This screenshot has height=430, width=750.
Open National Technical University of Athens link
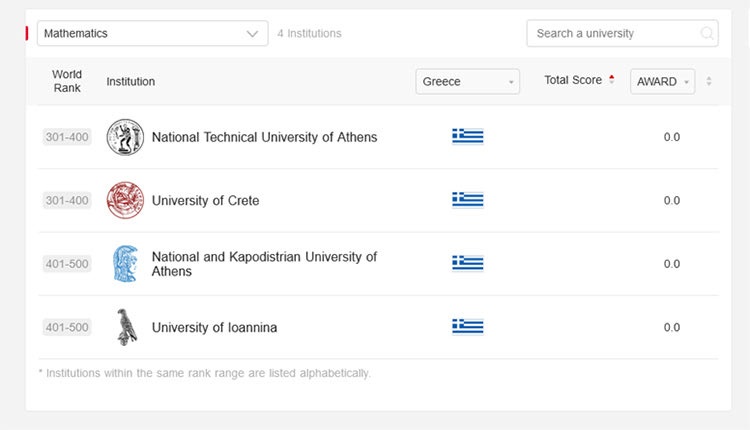[x=265, y=137]
